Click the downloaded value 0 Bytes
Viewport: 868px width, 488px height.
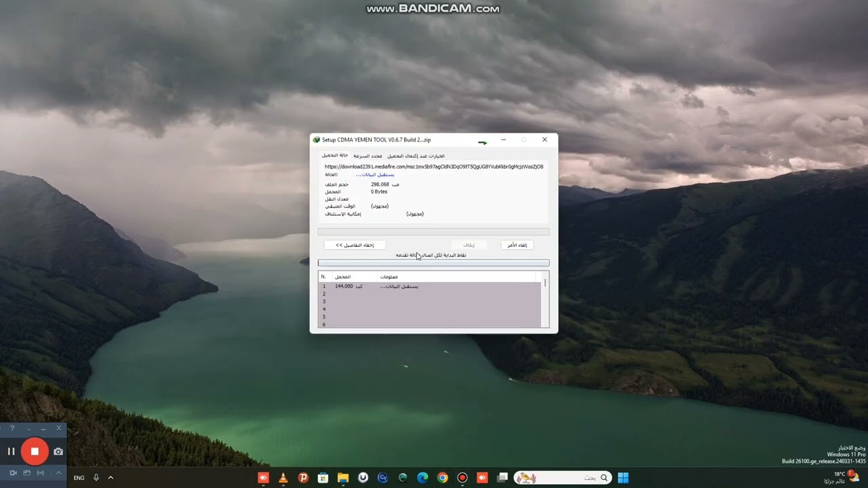[379, 192]
